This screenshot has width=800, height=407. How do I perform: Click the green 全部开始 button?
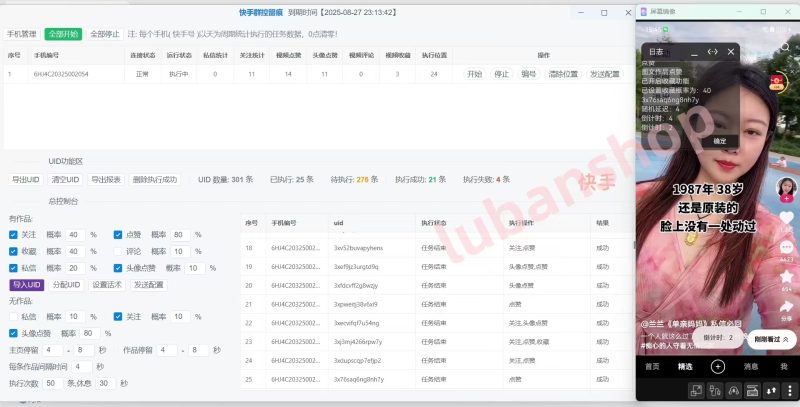[63, 34]
